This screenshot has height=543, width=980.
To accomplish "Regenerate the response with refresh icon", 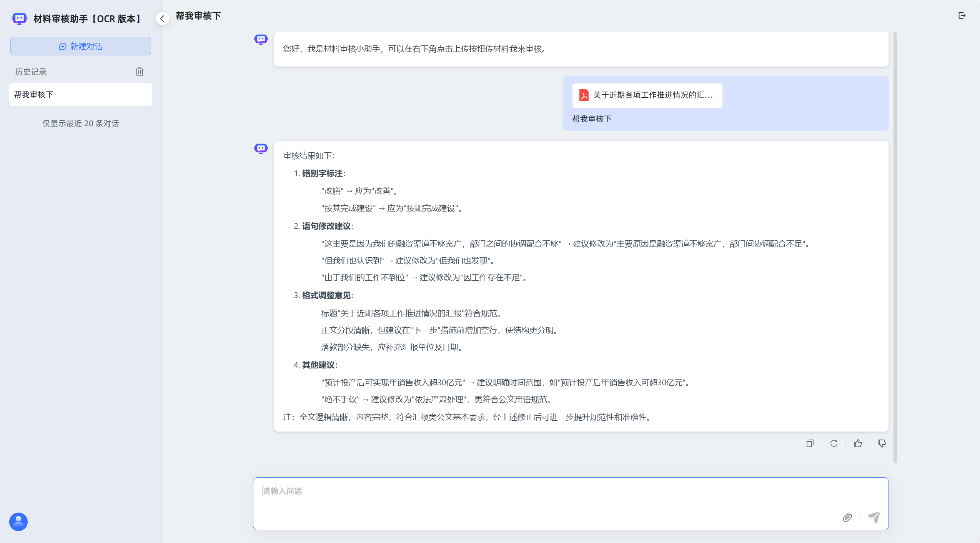I will (x=834, y=443).
